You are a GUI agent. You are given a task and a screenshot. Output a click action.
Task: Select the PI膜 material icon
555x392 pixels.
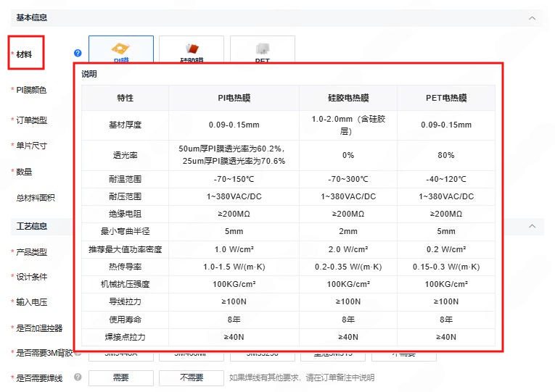(120, 49)
